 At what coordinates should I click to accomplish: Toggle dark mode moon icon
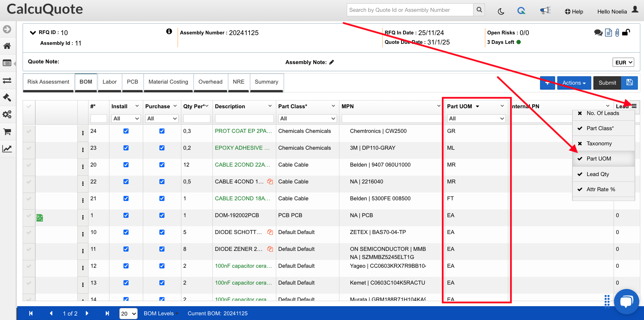click(501, 11)
